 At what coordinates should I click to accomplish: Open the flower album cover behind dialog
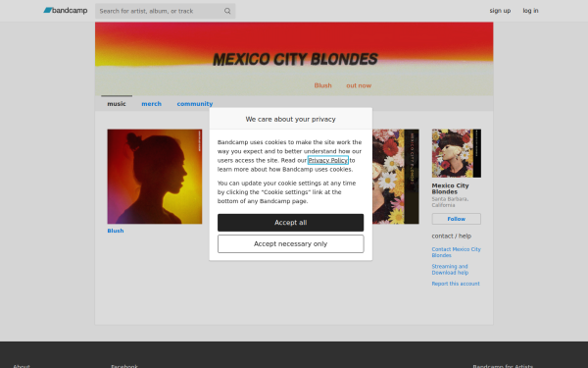tap(396, 177)
